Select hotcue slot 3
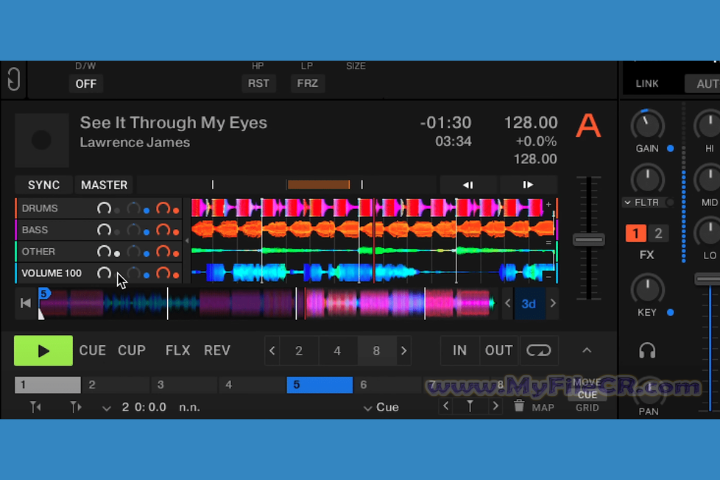The width and height of the screenshot is (720, 480). pos(183,384)
